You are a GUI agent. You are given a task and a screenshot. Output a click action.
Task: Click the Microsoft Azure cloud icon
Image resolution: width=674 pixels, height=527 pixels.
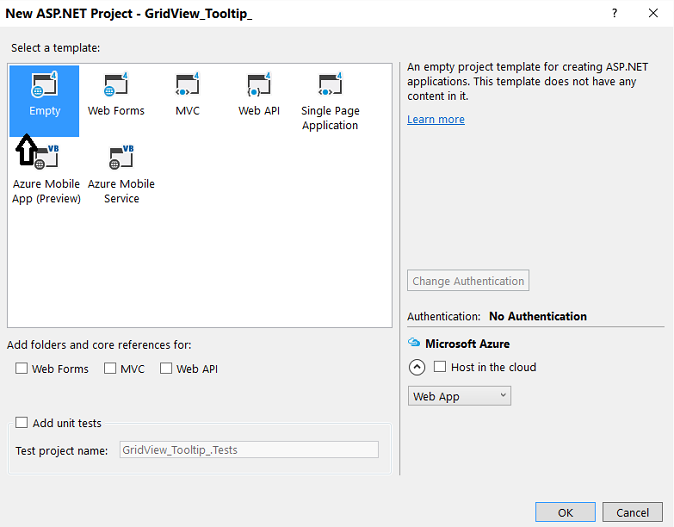click(414, 343)
